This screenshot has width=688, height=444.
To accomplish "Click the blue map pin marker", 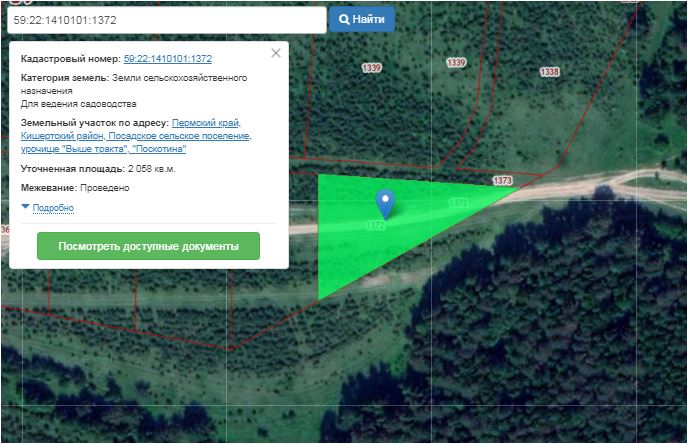I will 385,204.
